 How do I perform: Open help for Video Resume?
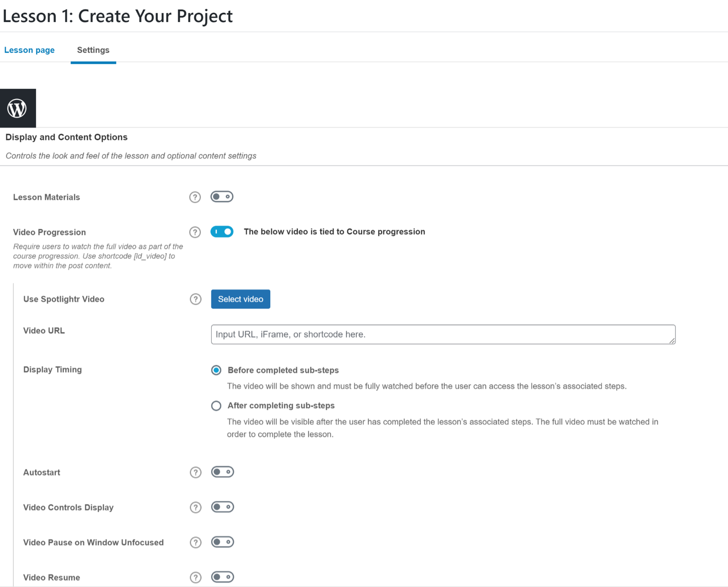tap(196, 577)
